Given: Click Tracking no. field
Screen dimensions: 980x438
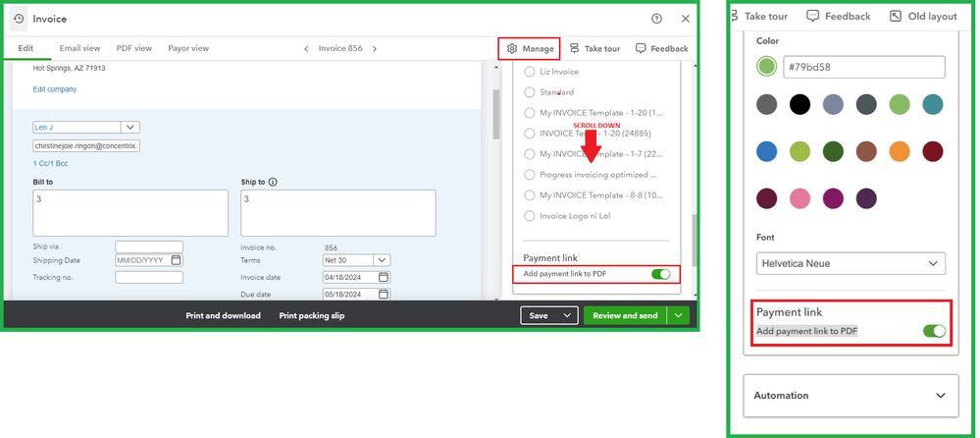Looking at the screenshot, I should pyautogui.click(x=149, y=277).
